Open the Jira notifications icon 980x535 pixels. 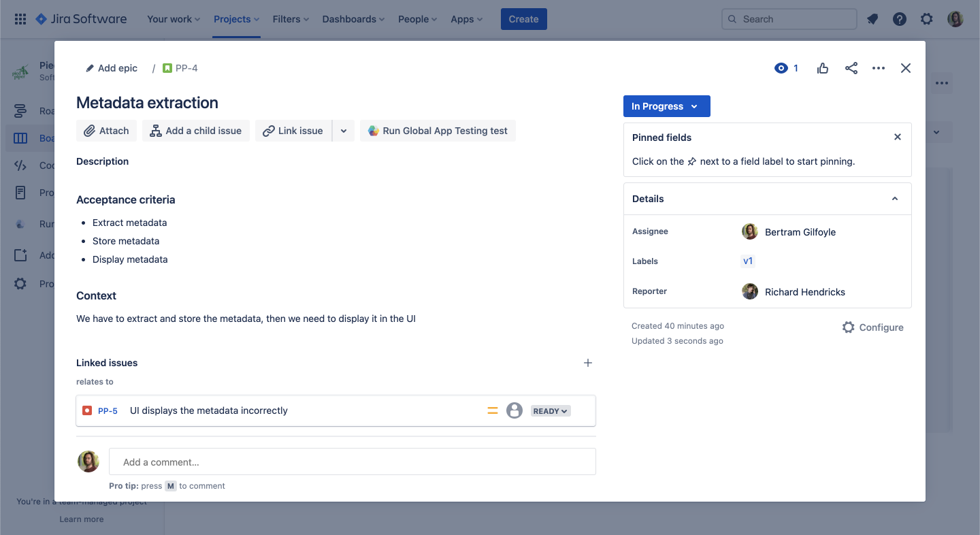(x=872, y=19)
